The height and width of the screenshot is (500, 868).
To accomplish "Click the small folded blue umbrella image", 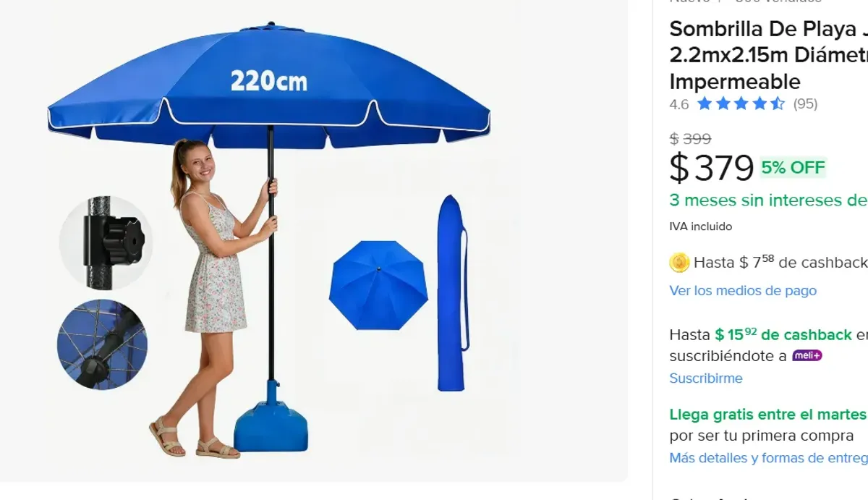I will pos(378,285).
